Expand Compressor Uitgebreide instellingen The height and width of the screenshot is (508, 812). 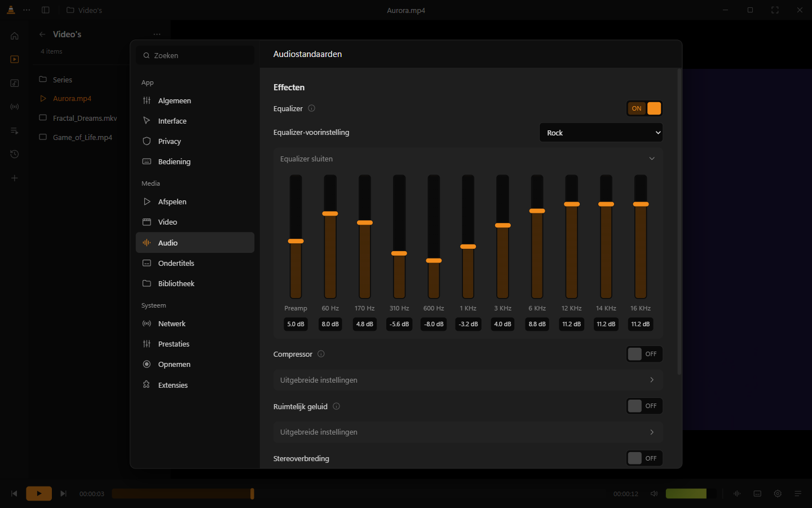pos(468,380)
